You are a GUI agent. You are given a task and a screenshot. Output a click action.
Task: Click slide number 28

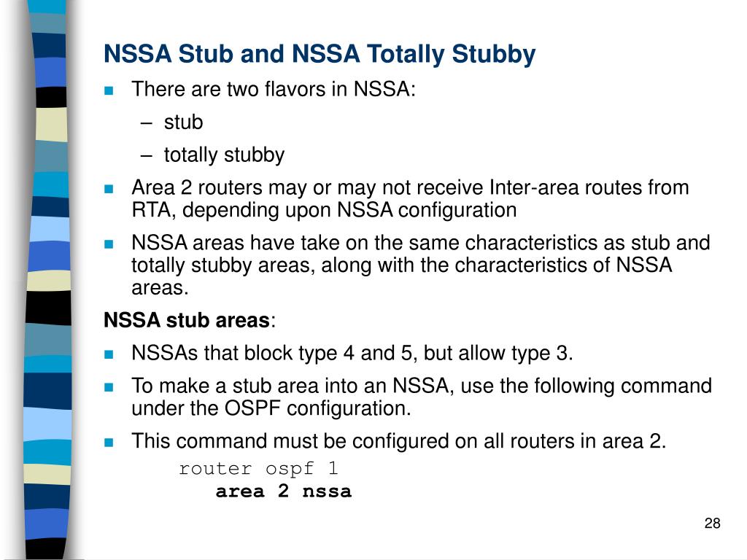(712, 524)
